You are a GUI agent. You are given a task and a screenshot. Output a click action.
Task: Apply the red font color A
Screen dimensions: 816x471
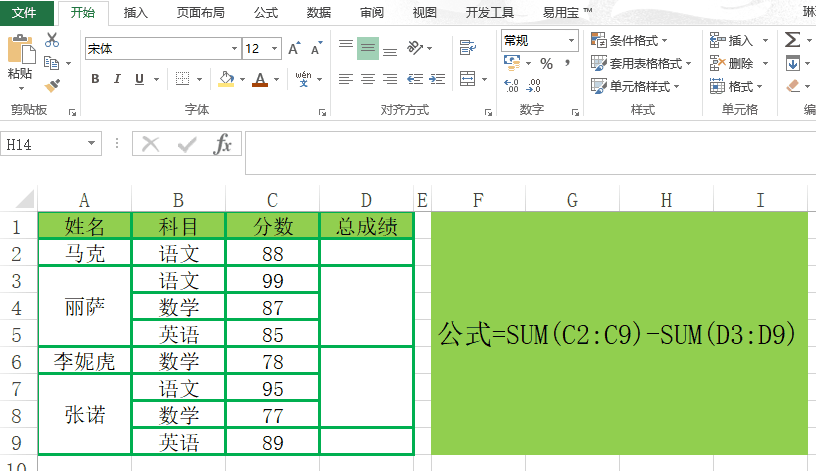(x=260, y=79)
